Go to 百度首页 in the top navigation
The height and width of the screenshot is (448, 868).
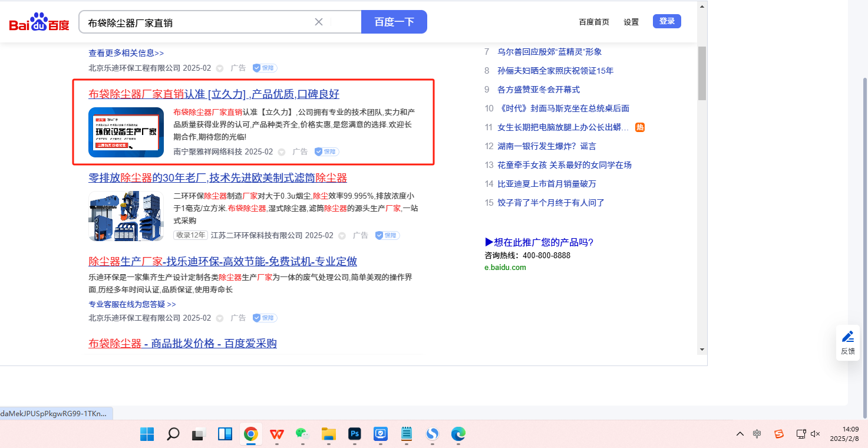[594, 22]
